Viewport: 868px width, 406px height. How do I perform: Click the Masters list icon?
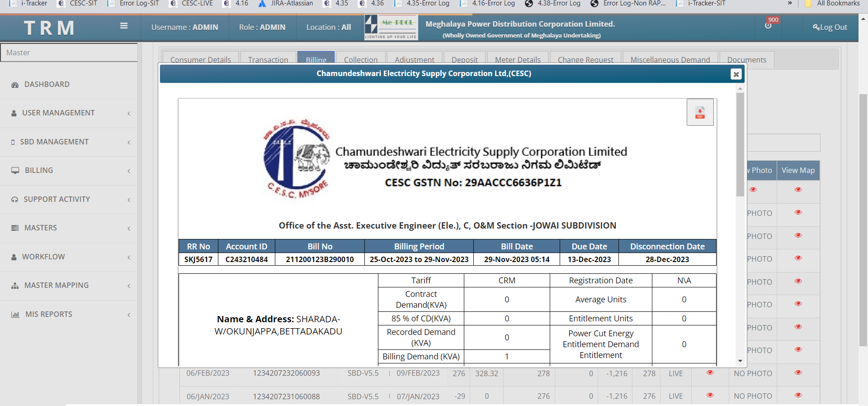click(x=15, y=228)
